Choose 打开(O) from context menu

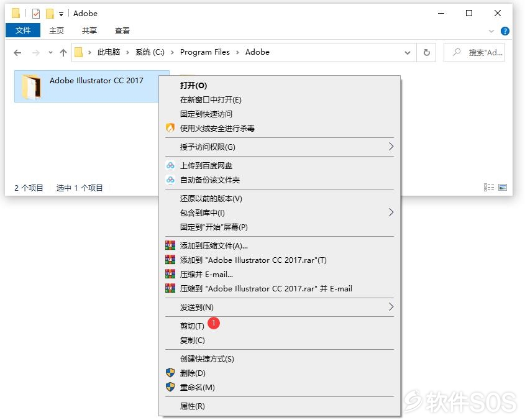point(193,85)
